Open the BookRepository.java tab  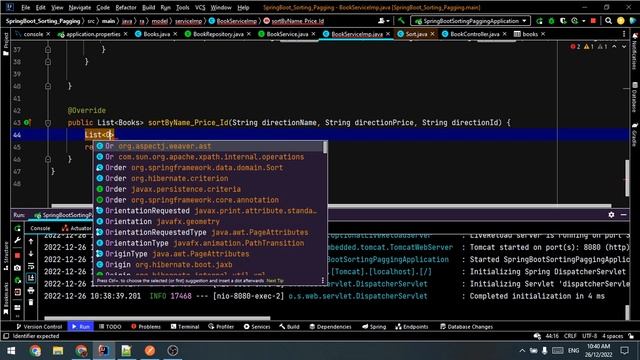tap(218, 34)
